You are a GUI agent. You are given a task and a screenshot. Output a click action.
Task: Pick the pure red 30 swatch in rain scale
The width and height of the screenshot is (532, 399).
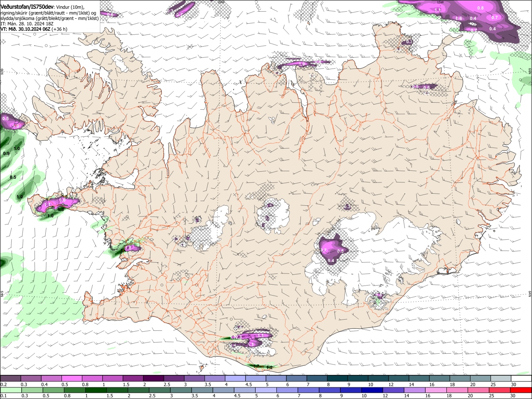[521, 390]
